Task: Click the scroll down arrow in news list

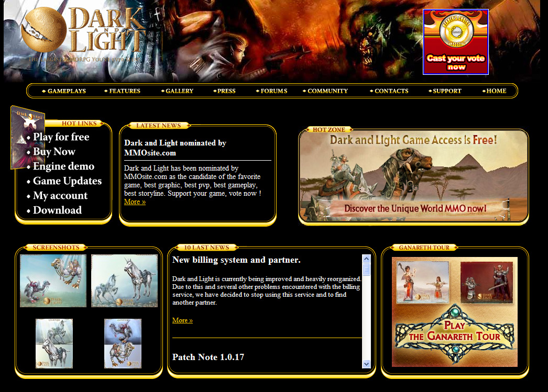Action: tap(366, 364)
